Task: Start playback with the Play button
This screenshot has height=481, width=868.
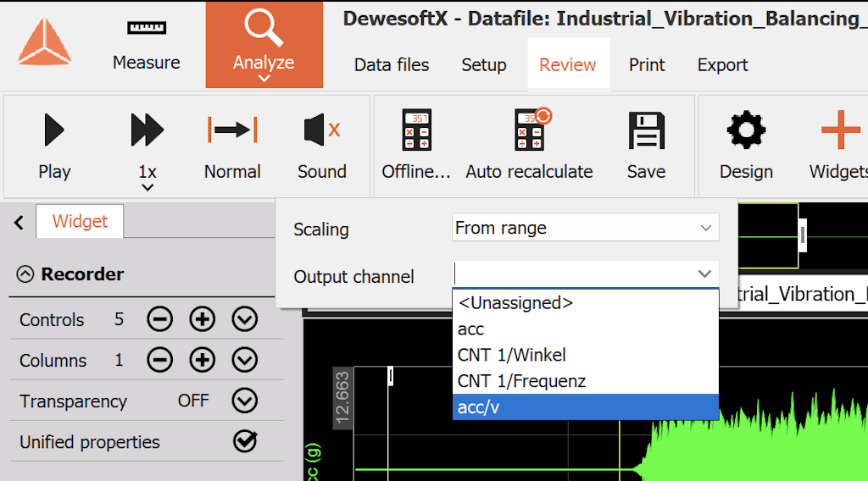Action: 54,146
